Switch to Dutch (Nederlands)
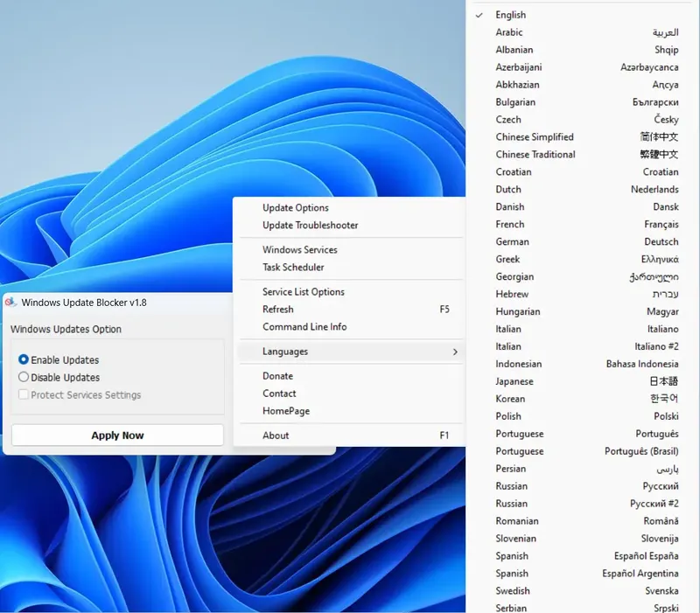The image size is (700, 613). point(583,189)
